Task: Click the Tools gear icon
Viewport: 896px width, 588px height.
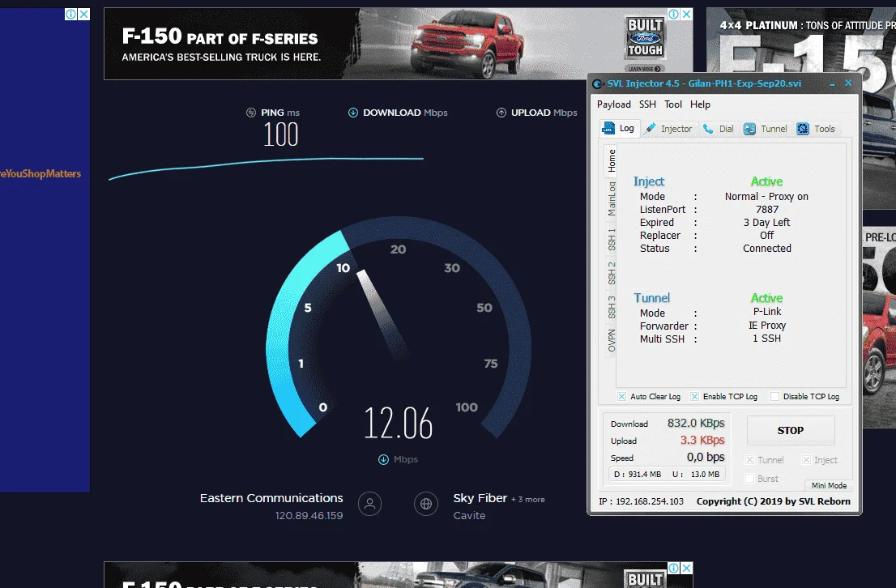Action: coord(803,129)
